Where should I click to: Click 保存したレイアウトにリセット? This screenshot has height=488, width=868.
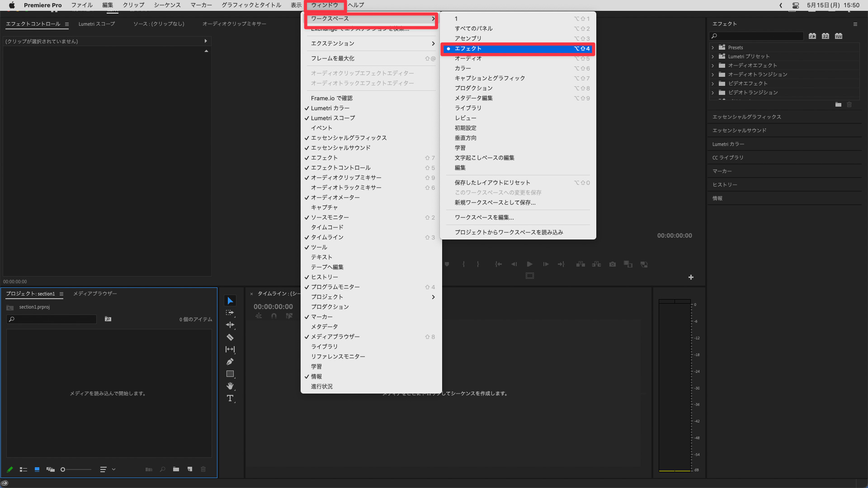point(492,183)
